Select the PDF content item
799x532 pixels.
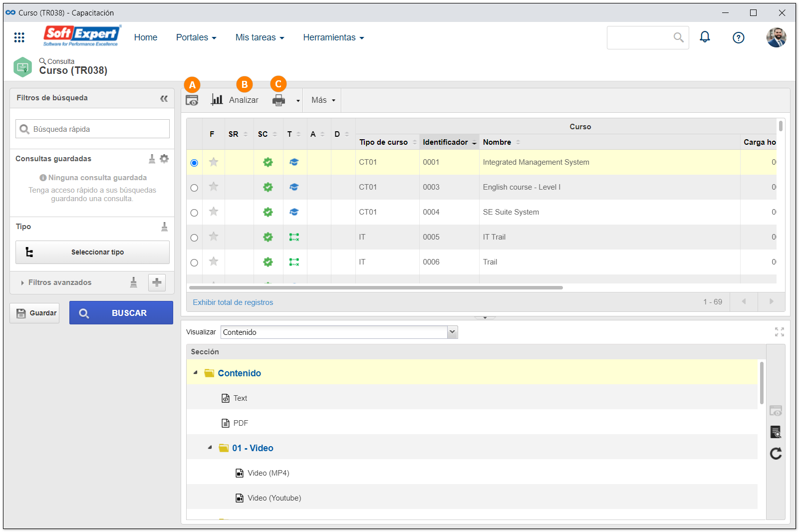pyautogui.click(x=235, y=423)
